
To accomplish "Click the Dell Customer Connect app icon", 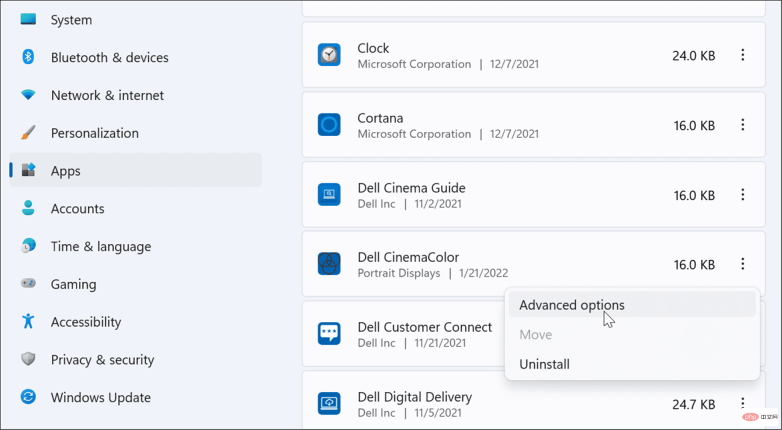I will coord(329,334).
